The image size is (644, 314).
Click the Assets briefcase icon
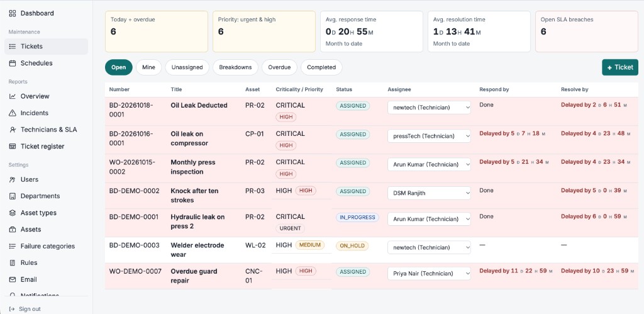pos(13,229)
